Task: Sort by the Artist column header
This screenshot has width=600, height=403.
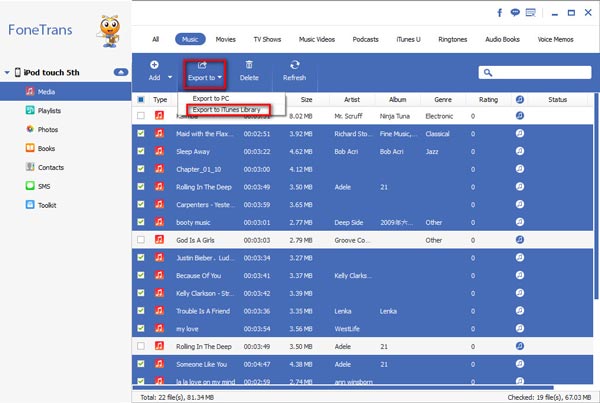Action: [352, 100]
